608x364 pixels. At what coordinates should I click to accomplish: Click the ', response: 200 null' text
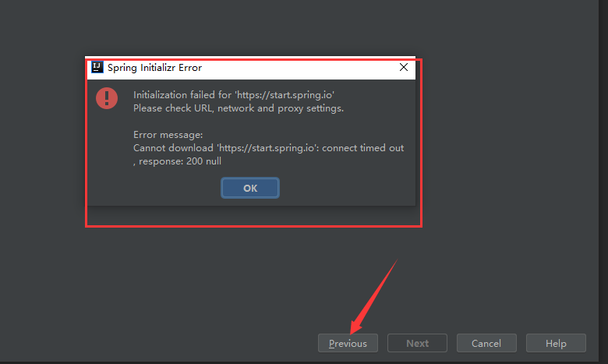click(177, 161)
